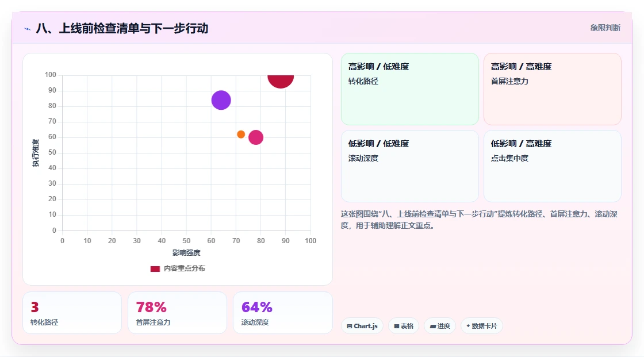Screen dimensions: 644x357
Task: Click the 点击集中度 text in quadrant card
Action: point(509,158)
